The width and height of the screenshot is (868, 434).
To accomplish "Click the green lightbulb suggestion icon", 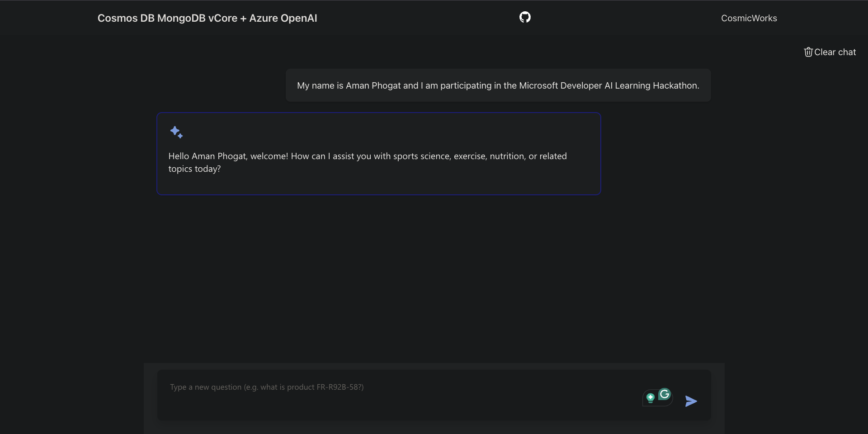I will coord(650,398).
